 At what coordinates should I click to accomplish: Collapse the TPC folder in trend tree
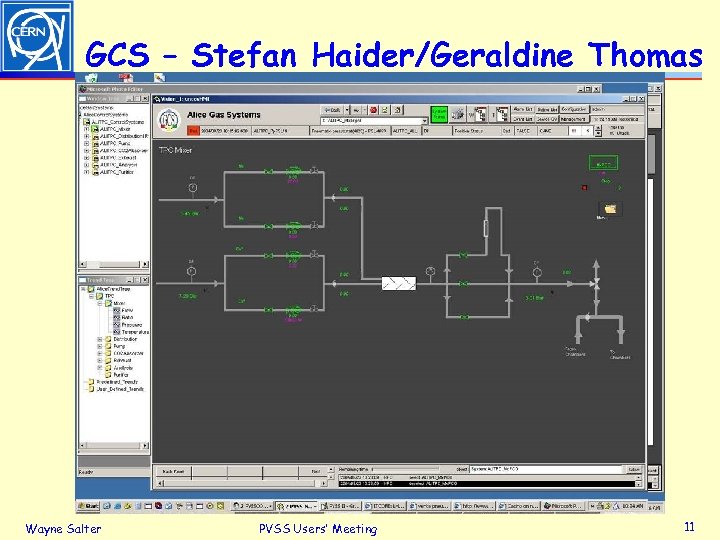(x=91, y=296)
